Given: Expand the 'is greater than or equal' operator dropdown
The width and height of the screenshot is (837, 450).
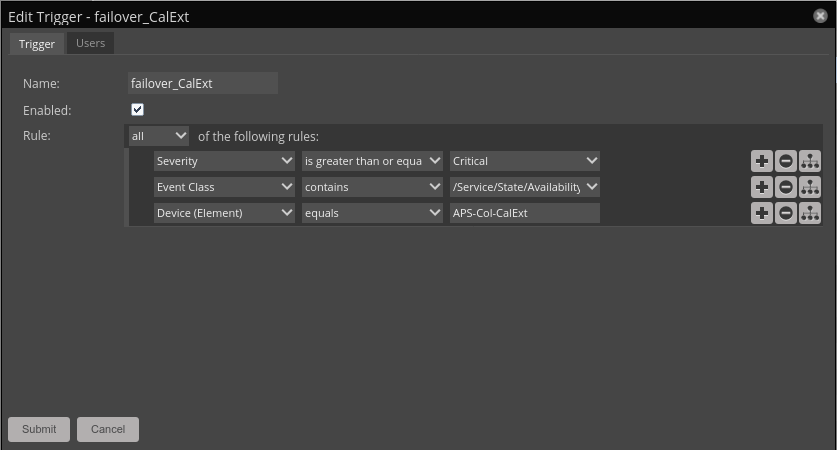Looking at the screenshot, I should click(372, 161).
